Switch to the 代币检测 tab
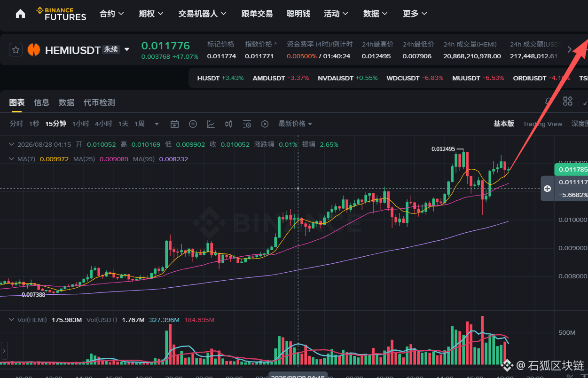The height and width of the screenshot is (378, 588). pyautogui.click(x=99, y=102)
